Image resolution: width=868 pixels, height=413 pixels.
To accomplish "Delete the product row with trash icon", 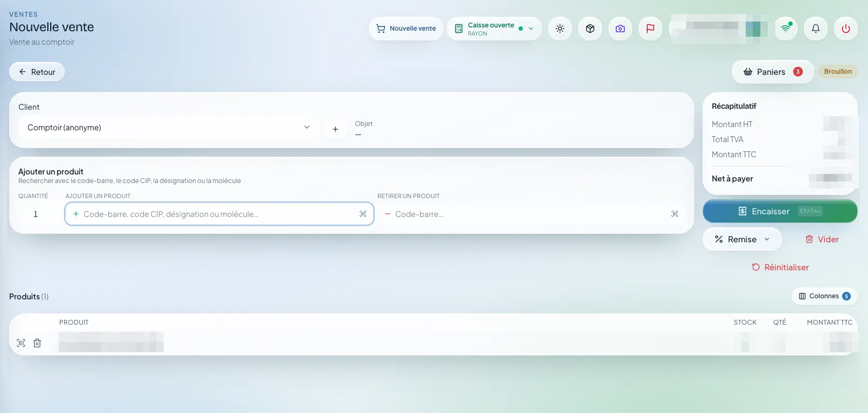I will point(37,343).
